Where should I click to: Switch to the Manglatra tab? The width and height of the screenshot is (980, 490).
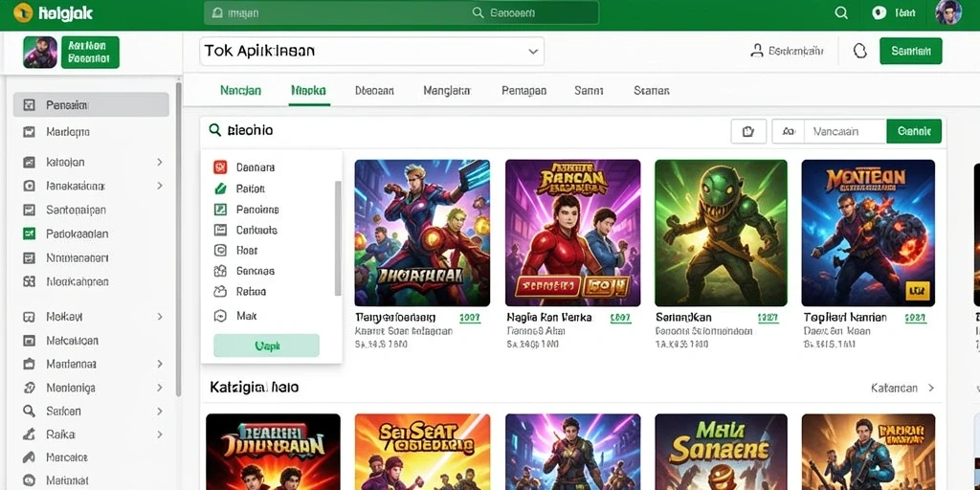click(446, 91)
